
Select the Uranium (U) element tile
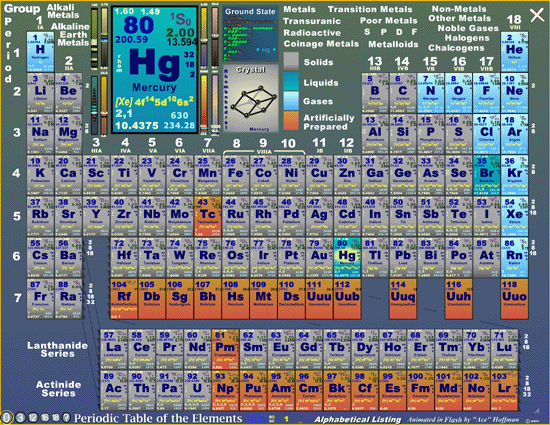tap(197, 390)
